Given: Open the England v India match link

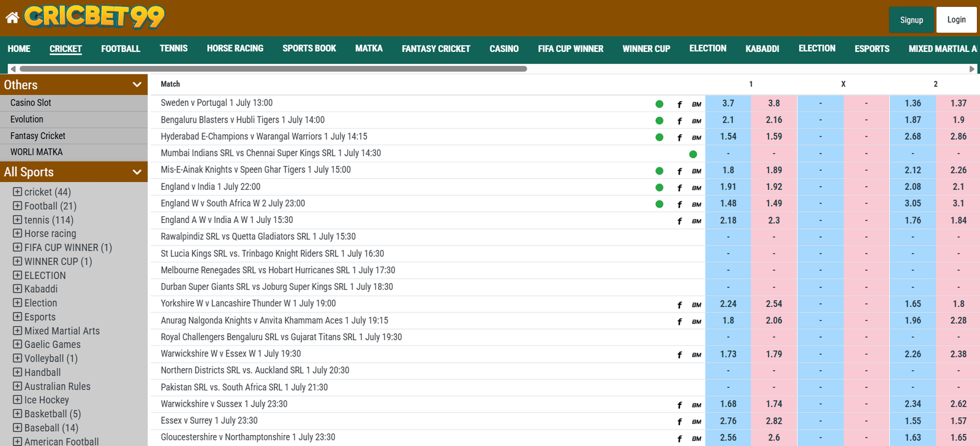Looking at the screenshot, I should 211,187.
